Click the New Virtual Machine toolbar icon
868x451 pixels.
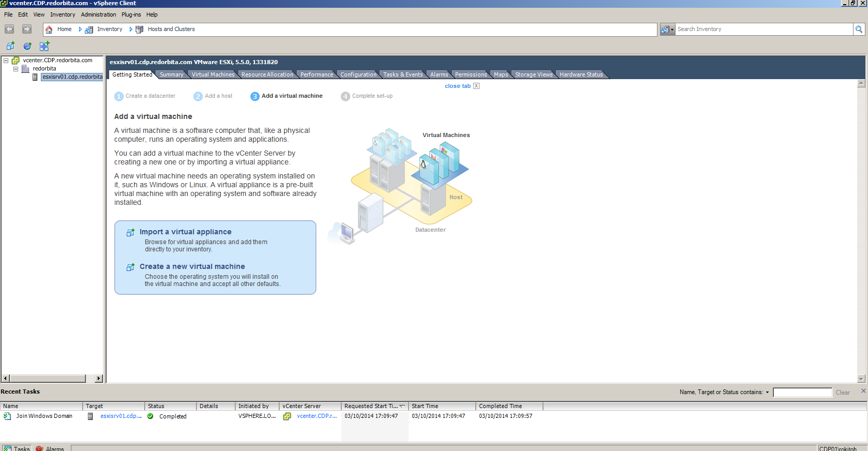[10, 46]
